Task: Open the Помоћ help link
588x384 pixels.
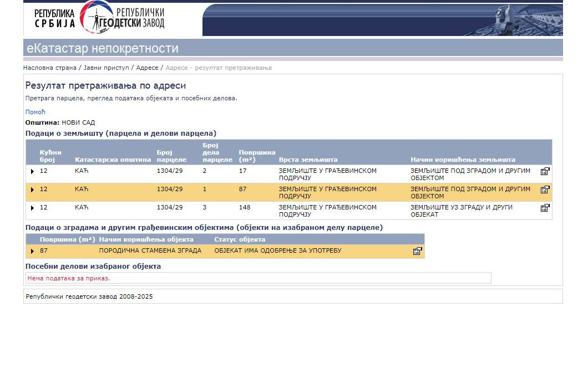Action: click(35, 112)
